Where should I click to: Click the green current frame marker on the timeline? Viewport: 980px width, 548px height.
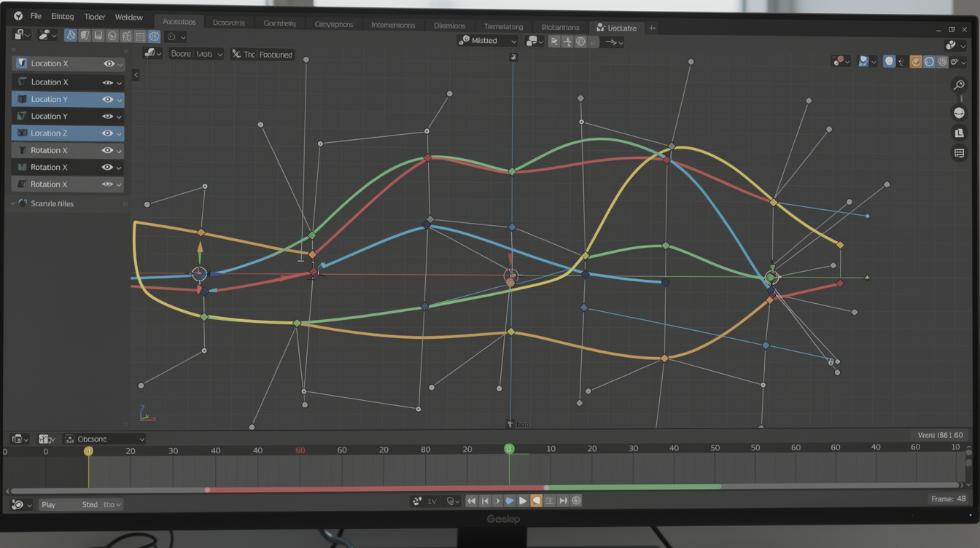[x=509, y=450]
